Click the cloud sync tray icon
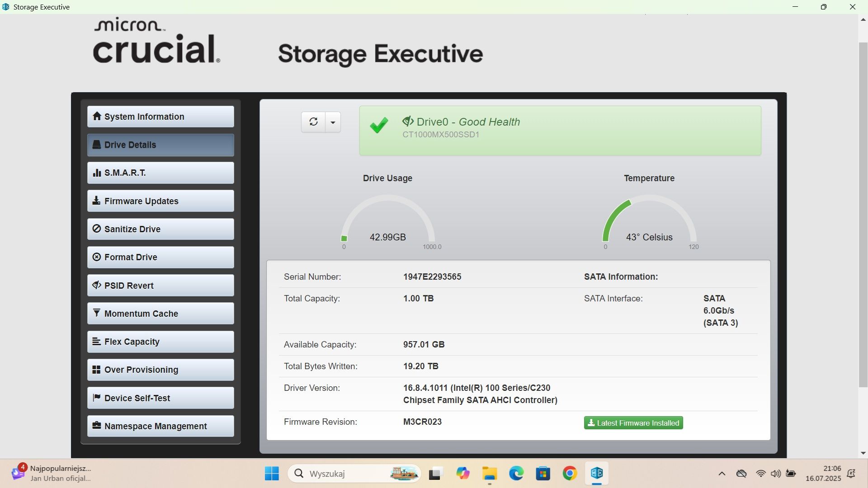868x488 pixels. [x=741, y=474]
